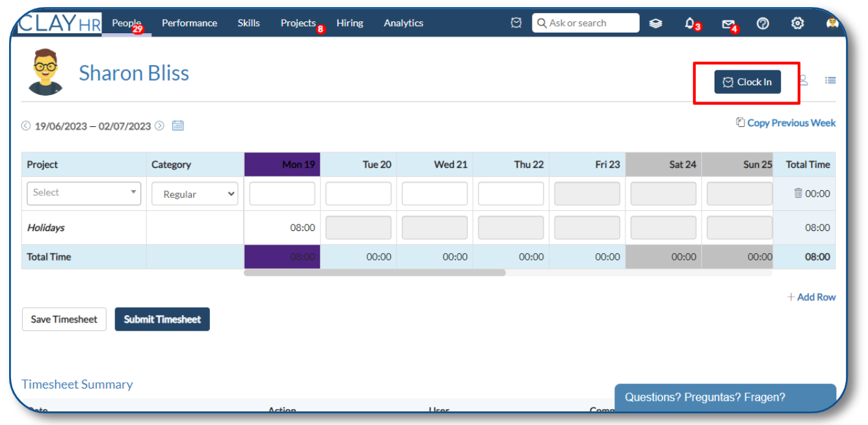Image resolution: width=868 pixels, height=425 pixels.
Task: Click the horizontal table scrollbar
Action: pos(375,273)
